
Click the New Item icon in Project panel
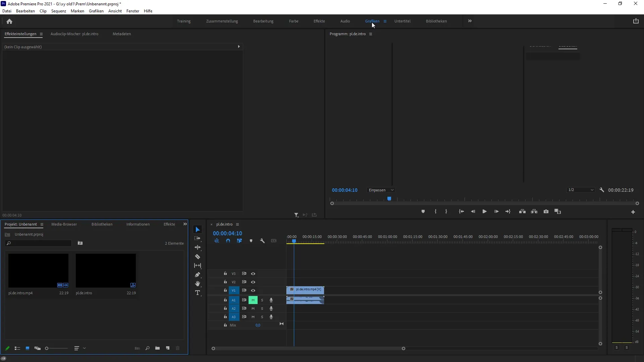coord(168,348)
